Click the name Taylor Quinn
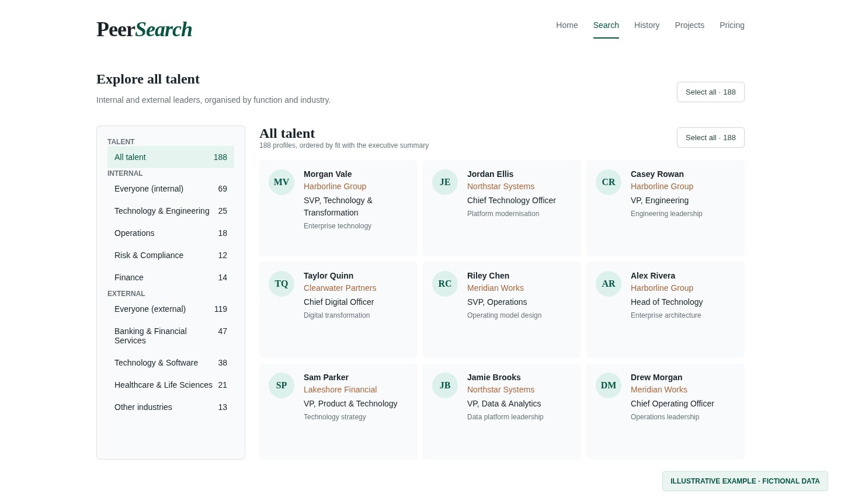 tap(328, 276)
